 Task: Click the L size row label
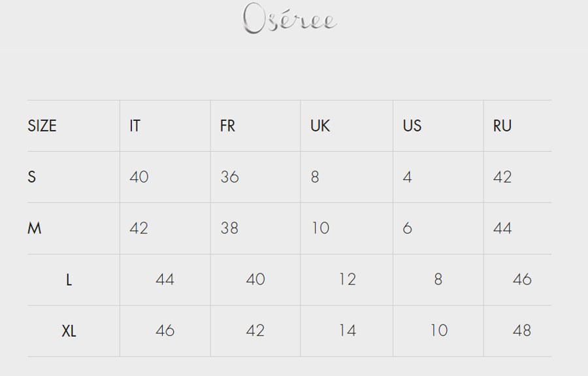69,280
